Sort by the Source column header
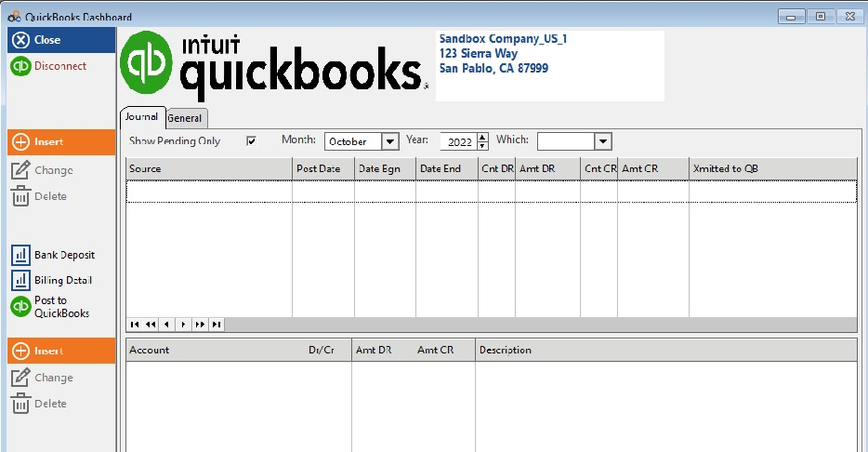Screen dimensions: 868x452 209,169
